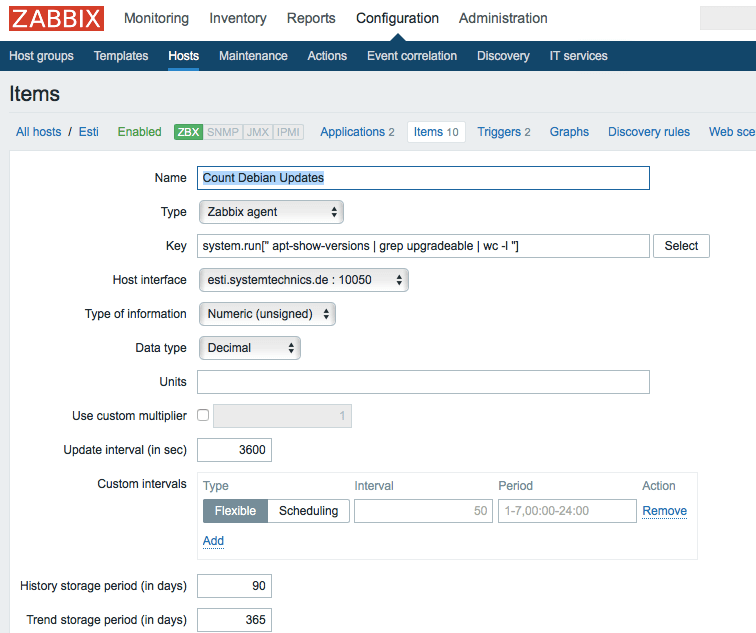Open the Type of information dropdown
This screenshot has height=633, width=756.
pyautogui.click(x=268, y=314)
